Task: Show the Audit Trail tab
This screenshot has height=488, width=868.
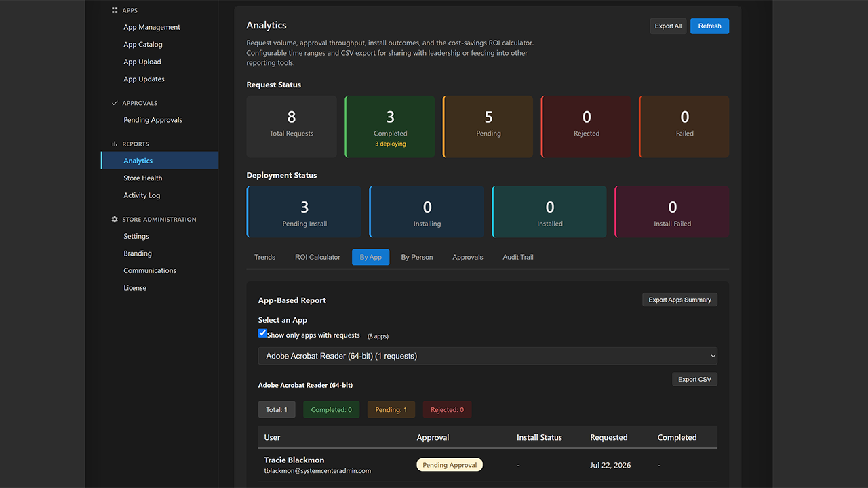Action: tap(518, 257)
